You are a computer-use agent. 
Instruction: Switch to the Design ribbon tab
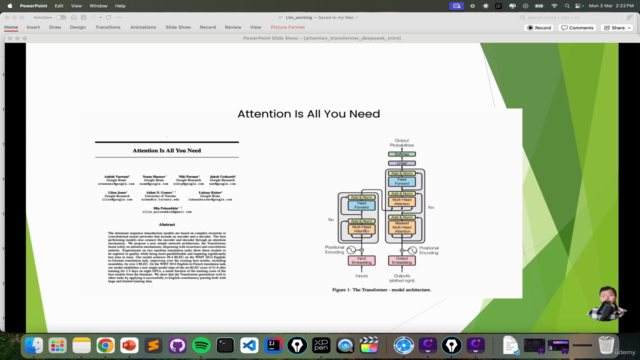coord(78,27)
